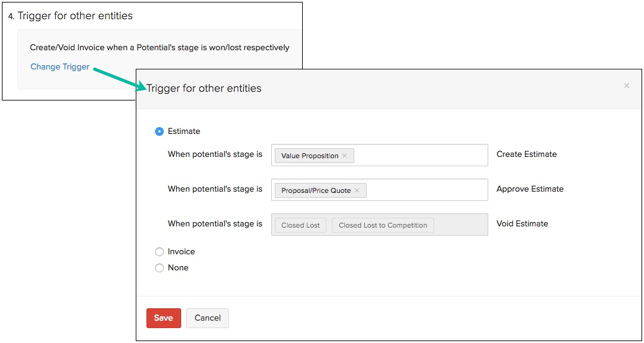The width and height of the screenshot is (644, 343).
Task: Open the Create Estimate stage selector field
Action: pos(422,155)
